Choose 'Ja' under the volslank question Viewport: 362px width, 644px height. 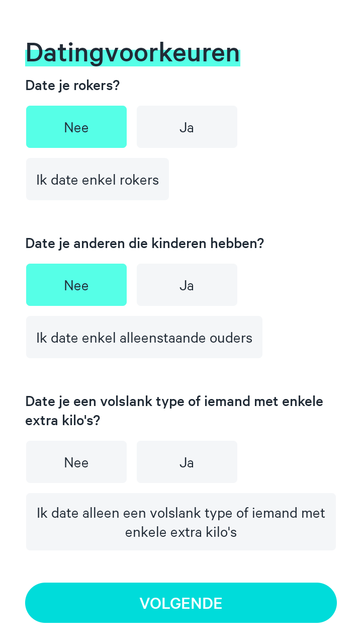pos(187,462)
